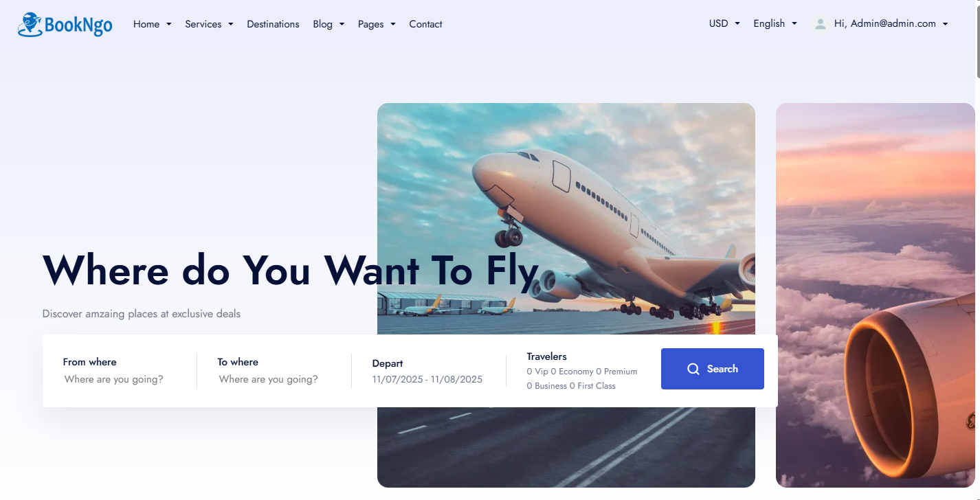Open the Home dropdown menu

coord(153,24)
